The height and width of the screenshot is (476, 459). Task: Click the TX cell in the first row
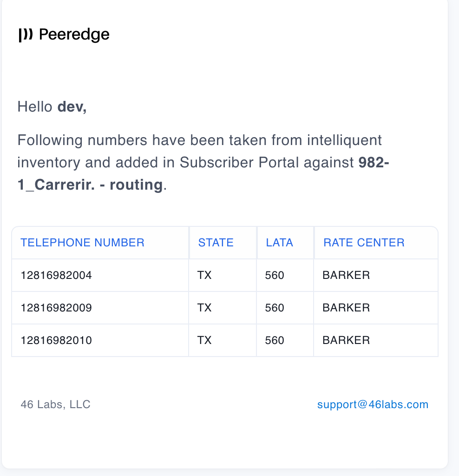tap(204, 275)
